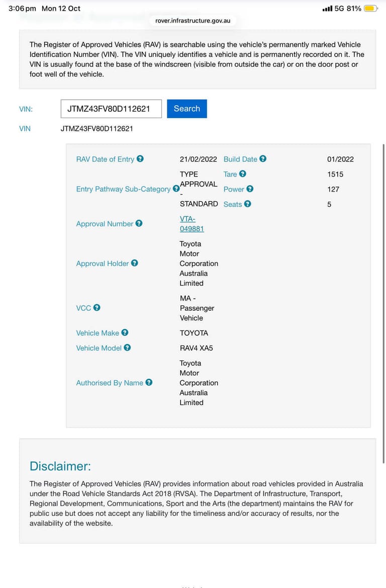Image resolution: width=386 pixels, height=588 pixels.
Task: Click the Build Date label
Action: pyautogui.click(x=240, y=159)
